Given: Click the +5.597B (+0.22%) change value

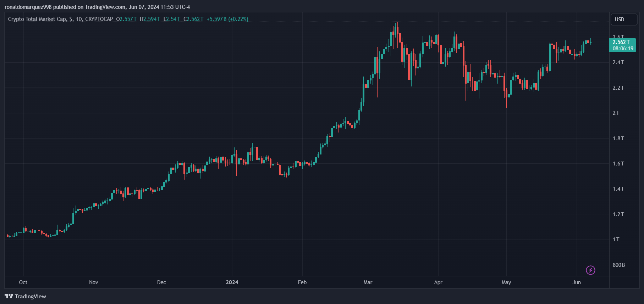Looking at the screenshot, I should tap(227, 19).
